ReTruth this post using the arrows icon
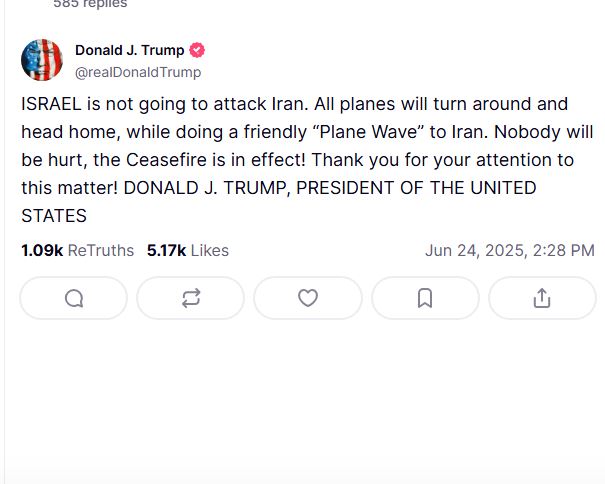605x484 pixels. coord(191,298)
